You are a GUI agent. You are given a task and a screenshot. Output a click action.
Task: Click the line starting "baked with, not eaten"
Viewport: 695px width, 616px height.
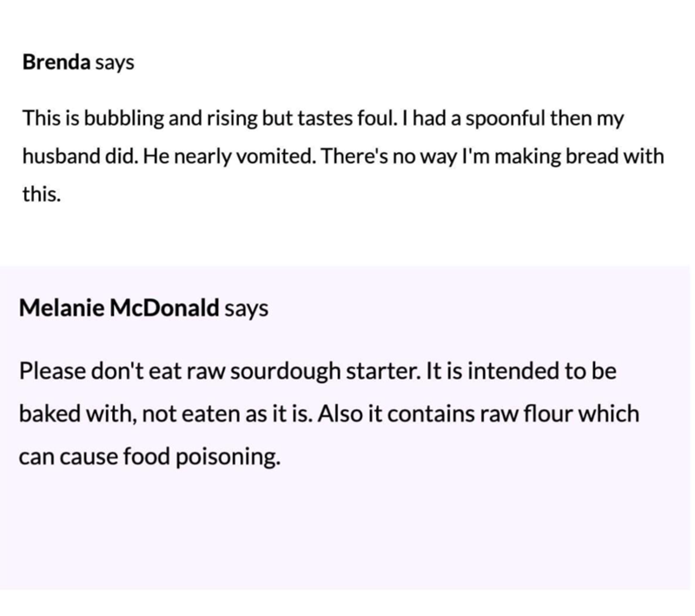(x=328, y=413)
